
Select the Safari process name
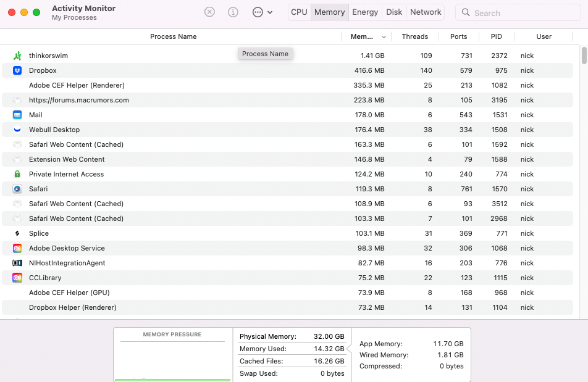(38, 189)
